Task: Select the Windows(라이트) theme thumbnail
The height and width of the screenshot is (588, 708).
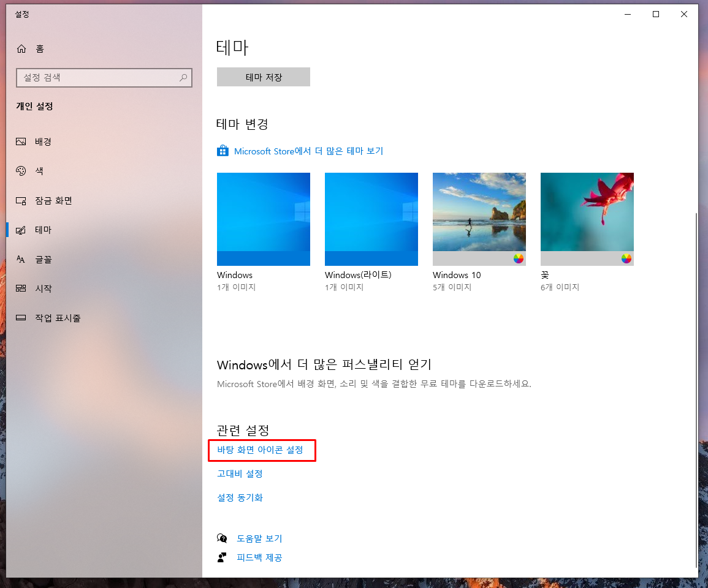Action: [x=371, y=219]
